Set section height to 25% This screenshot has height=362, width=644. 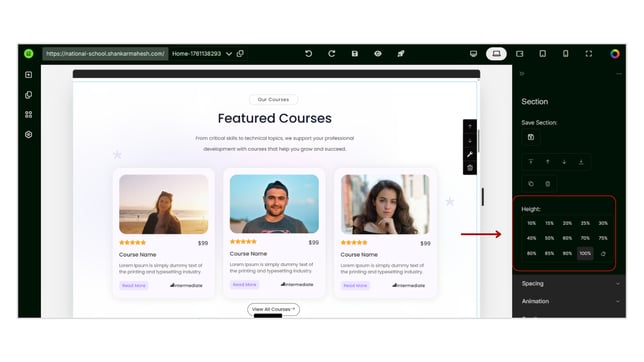(x=585, y=223)
